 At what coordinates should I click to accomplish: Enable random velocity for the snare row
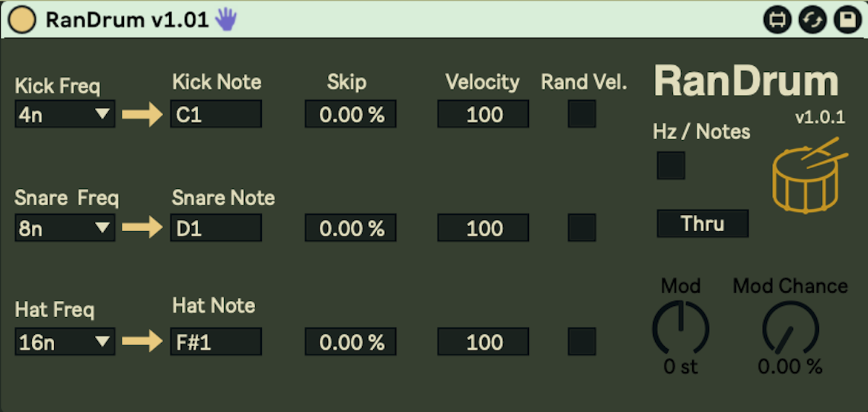tap(582, 227)
